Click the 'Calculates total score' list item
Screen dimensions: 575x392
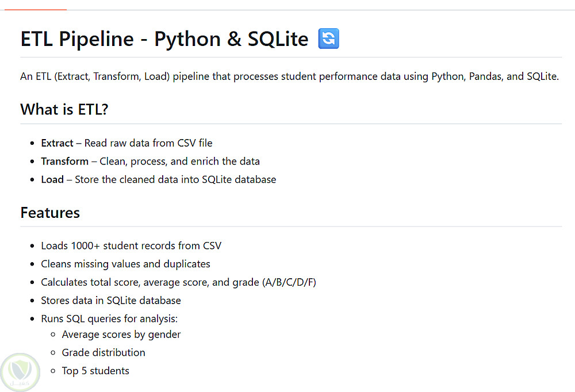(x=178, y=282)
